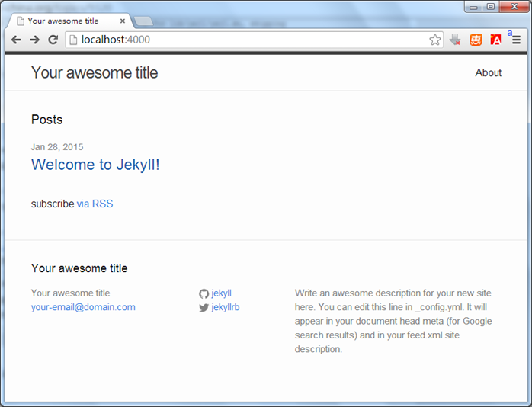Image resolution: width=532 pixels, height=407 pixels.
Task: Click the GitHub octocat icon in the footer
Action: click(x=204, y=293)
